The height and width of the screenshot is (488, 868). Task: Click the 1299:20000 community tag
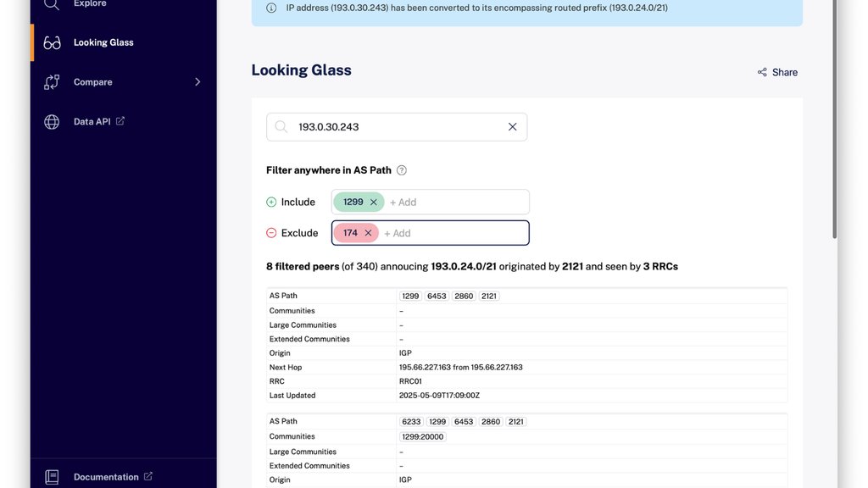click(x=423, y=437)
